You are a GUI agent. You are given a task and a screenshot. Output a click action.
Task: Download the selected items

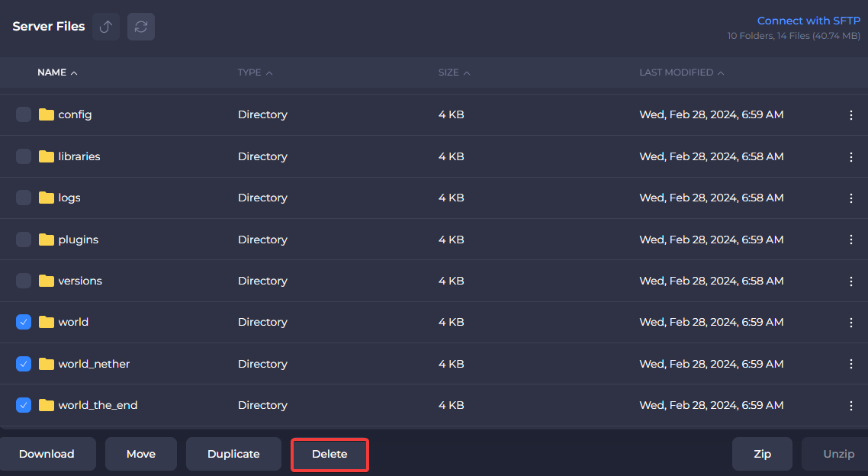[x=47, y=454]
